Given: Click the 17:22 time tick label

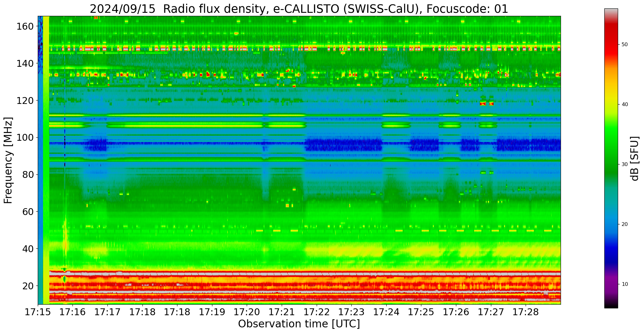Looking at the screenshot, I should tap(317, 312).
